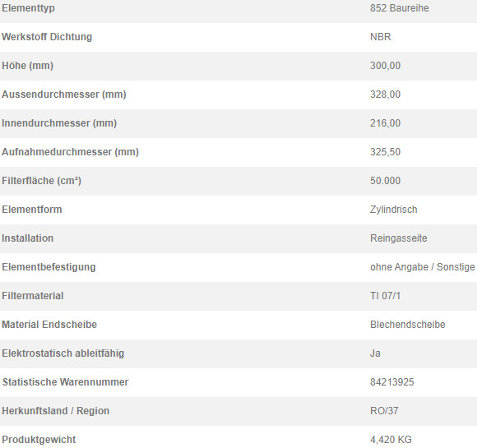The width and height of the screenshot is (477, 448).
Task: Click the 50.000 filter area value
Action: tap(385, 181)
